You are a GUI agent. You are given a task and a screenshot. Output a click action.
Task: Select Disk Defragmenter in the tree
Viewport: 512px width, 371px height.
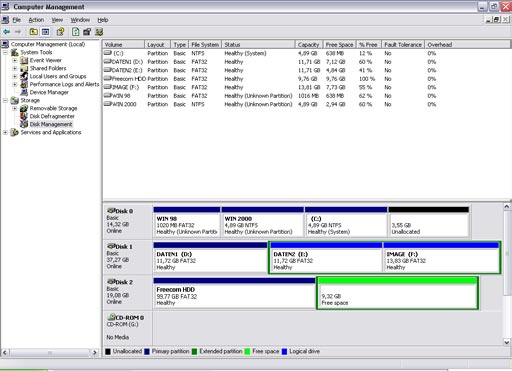(52, 116)
